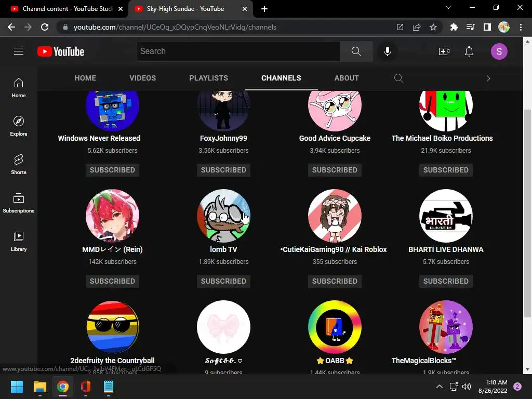The width and height of the screenshot is (532, 399).
Task: Open volume control in system tray
Action: coord(467,387)
